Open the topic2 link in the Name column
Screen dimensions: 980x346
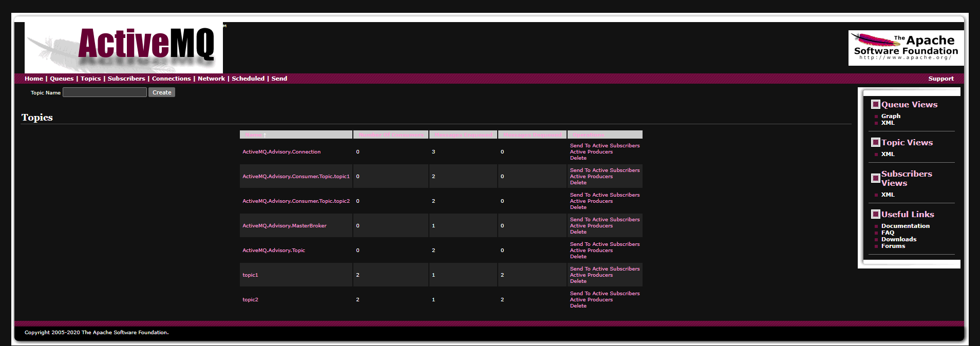point(250,300)
